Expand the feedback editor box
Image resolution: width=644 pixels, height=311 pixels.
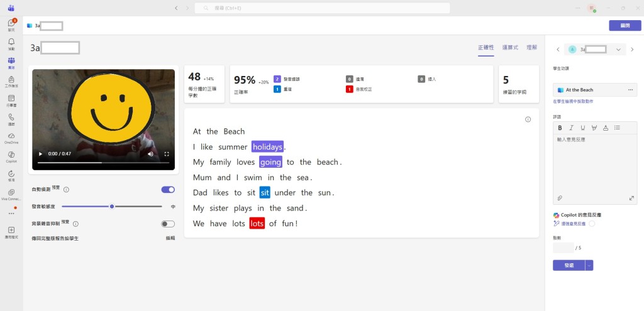coord(631,198)
